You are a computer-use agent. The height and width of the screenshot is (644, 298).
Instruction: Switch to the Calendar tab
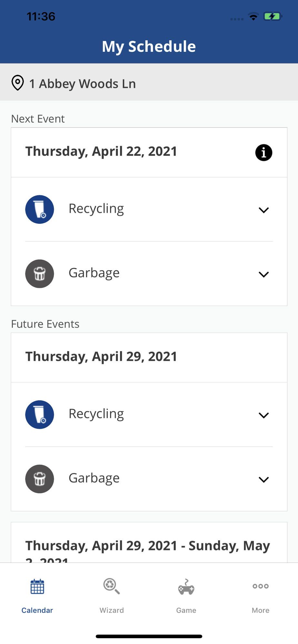pos(37,595)
